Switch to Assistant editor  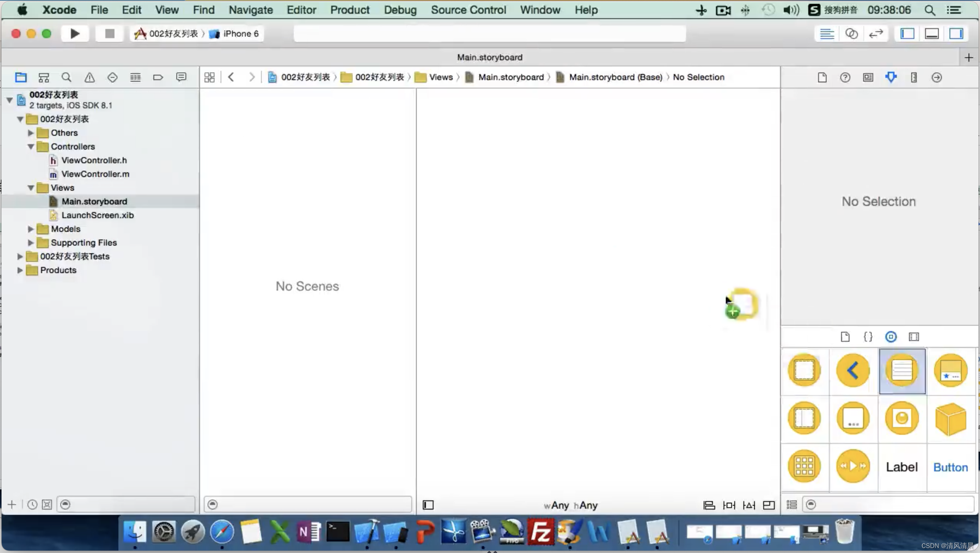[851, 34]
